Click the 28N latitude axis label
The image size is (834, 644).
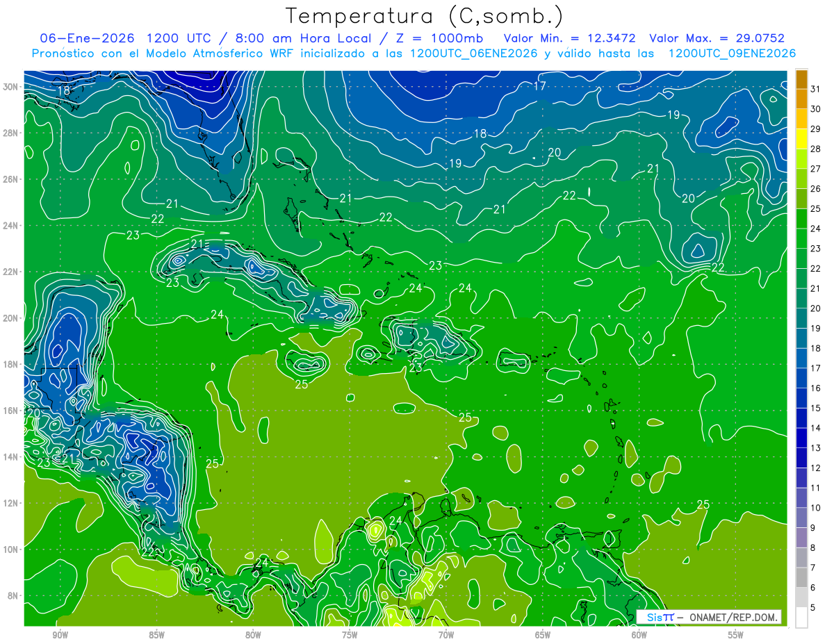pyautogui.click(x=10, y=133)
